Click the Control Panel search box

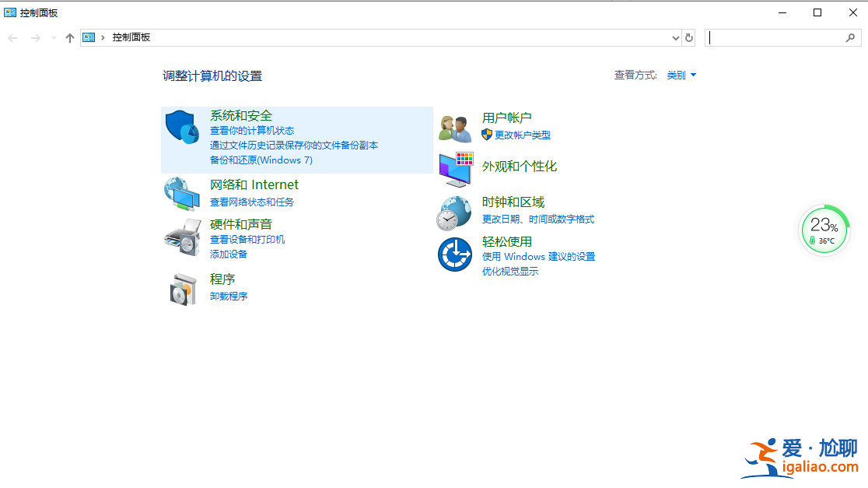(775, 37)
